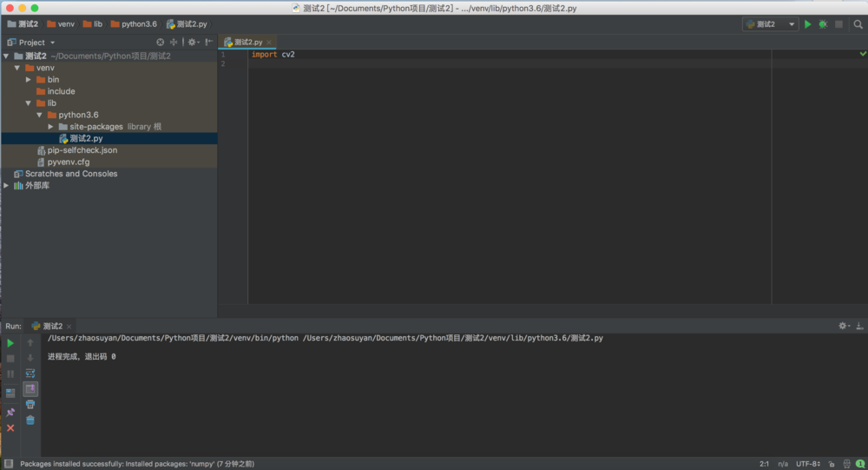Image resolution: width=868 pixels, height=470 pixels.
Task: Close Run panel with red X icon
Action: point(10,428)
